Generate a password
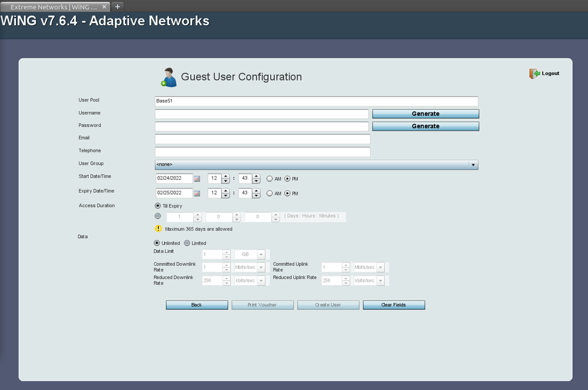Image resolution: width=588 pixels, height=390 pixels. 426,126
